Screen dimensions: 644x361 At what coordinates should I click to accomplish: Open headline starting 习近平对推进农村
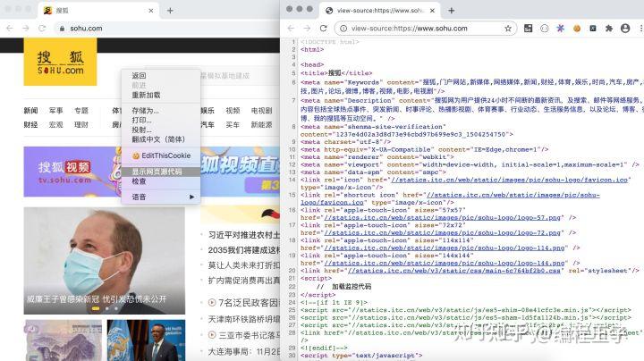tap(244, 235)
